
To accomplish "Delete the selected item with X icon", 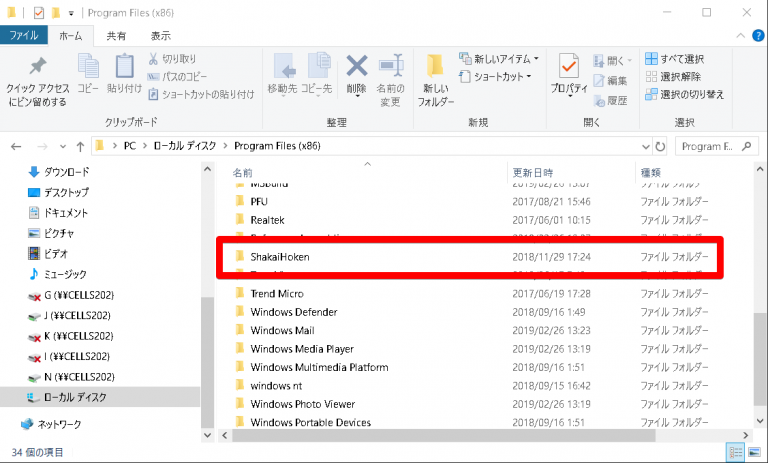I will tap(357, 74).
